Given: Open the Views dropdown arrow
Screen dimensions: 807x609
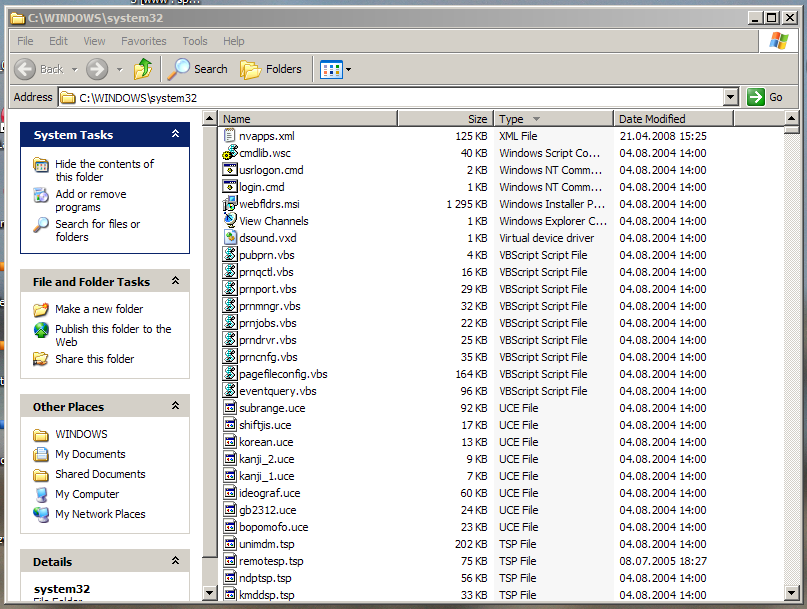Looking at the screenshot, I should [x=348, y=69].
